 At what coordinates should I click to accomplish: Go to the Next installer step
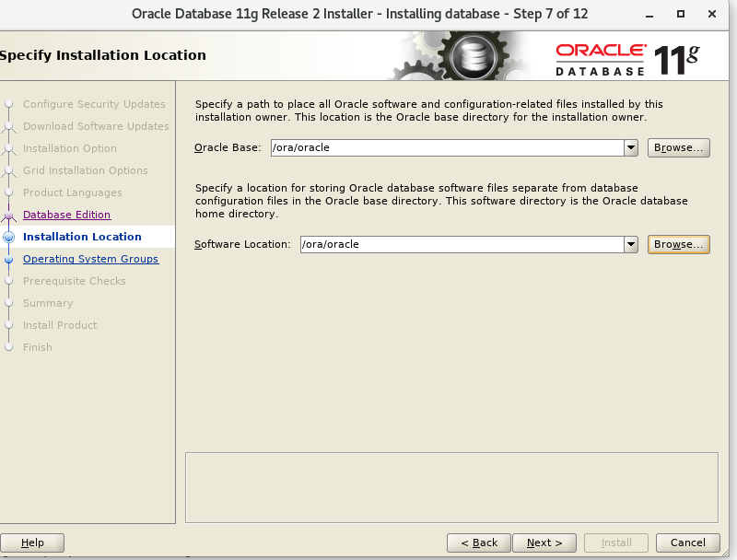point(544,543)
